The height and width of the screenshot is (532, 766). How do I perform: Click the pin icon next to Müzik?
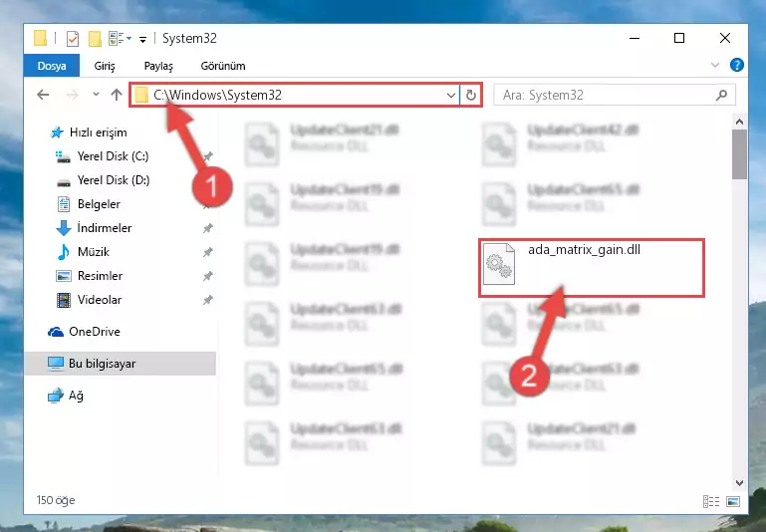click(208, 252)
